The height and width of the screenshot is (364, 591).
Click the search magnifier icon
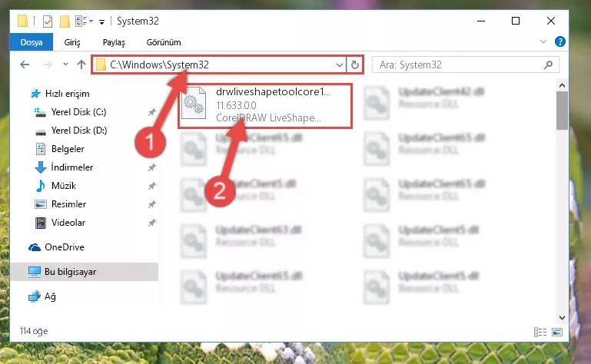tap(548, 65)
